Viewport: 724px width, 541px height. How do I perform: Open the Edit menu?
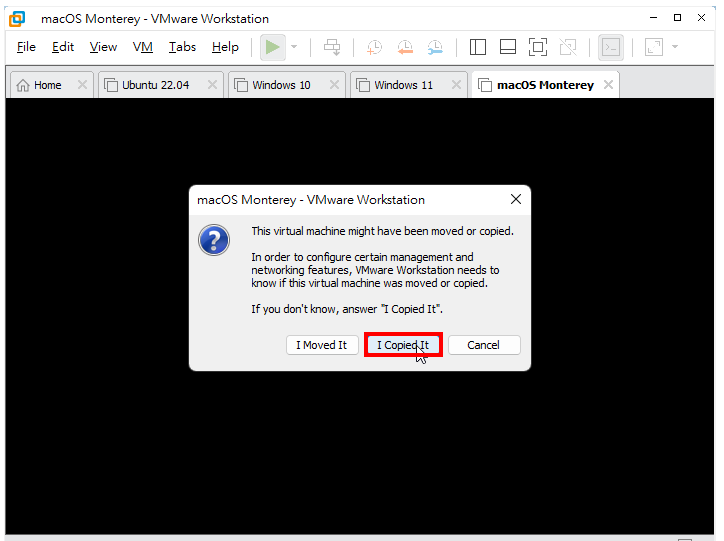(x=63, y=47)
